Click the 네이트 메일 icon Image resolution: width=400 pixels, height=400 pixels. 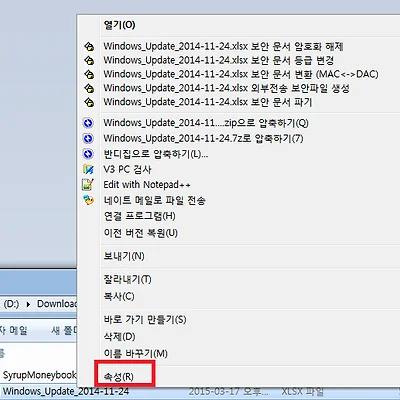point(88,200)
